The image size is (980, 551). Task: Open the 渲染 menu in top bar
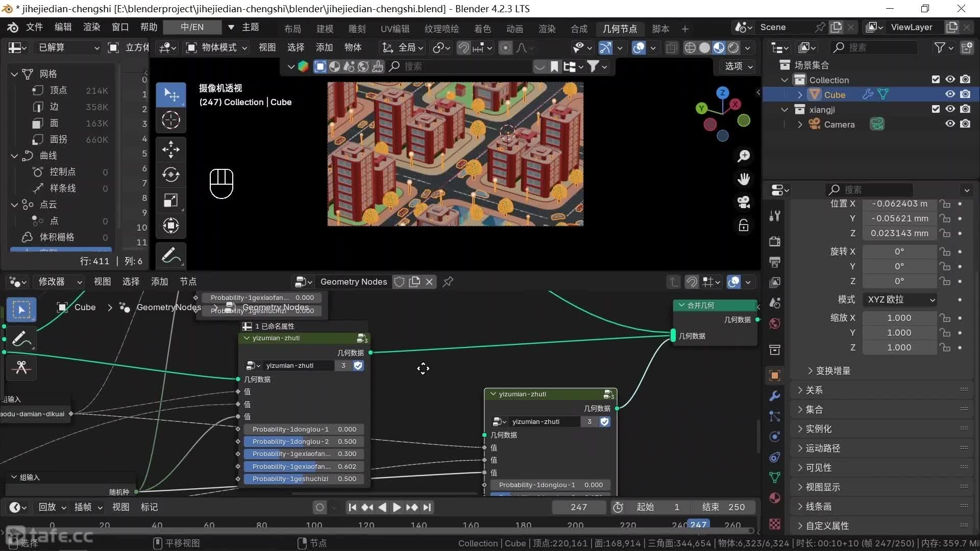(91, 27)
